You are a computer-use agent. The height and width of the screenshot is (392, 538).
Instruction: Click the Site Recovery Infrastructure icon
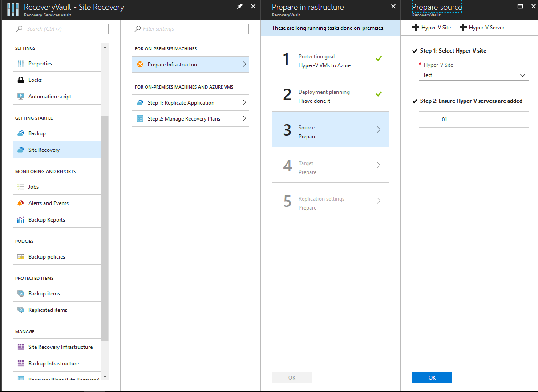20,347
